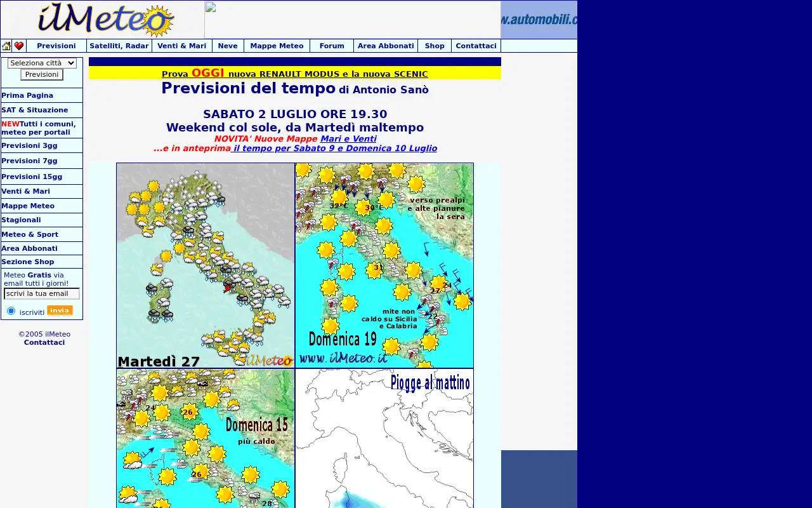Open the Mari e Venti maps link
812x508 pixels.
point(348,138)
